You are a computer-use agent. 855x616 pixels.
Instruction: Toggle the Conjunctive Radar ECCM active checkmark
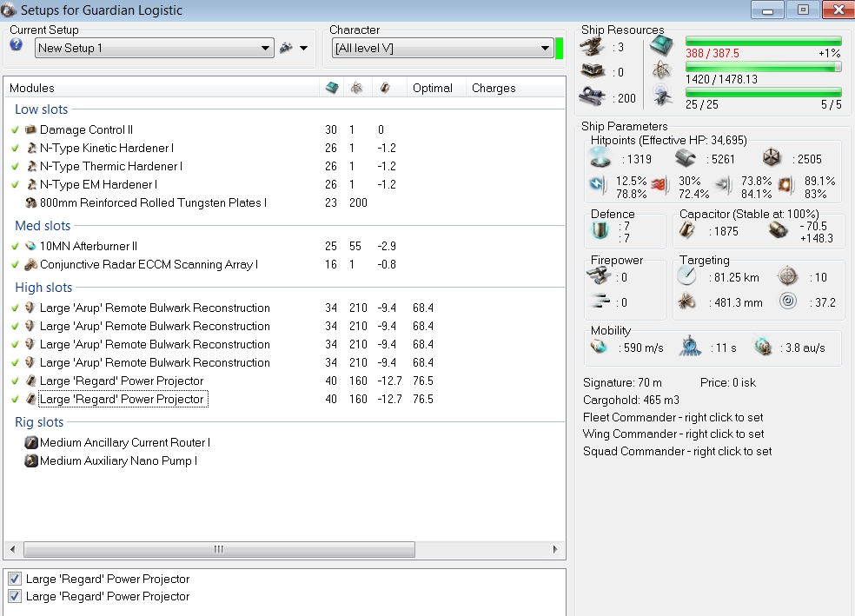pyautogui.click(x=16, y=264)
